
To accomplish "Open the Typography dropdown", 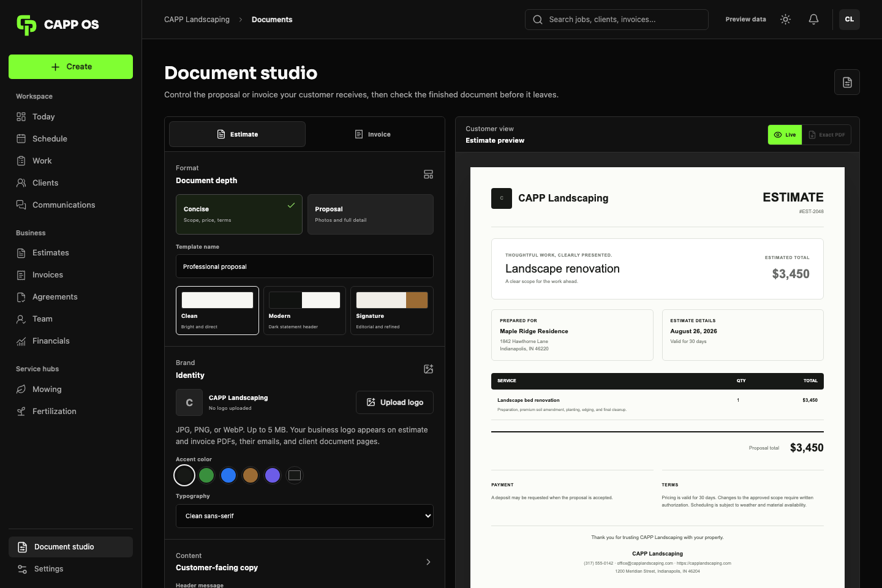I will pos(304,516).
